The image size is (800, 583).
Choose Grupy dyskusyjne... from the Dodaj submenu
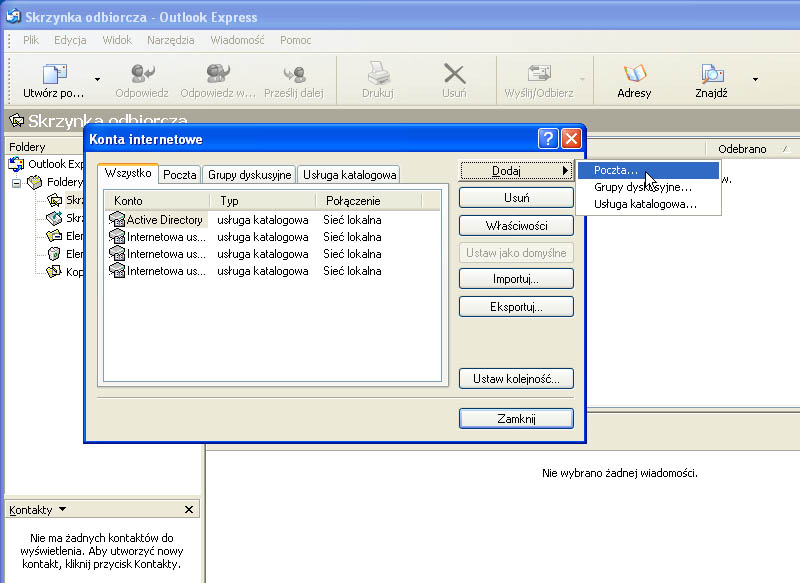pyautogui.click(x=648, y=187)
